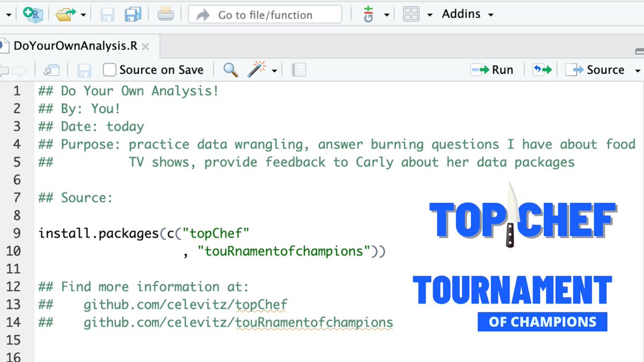Click the Source button

[595, 70]
